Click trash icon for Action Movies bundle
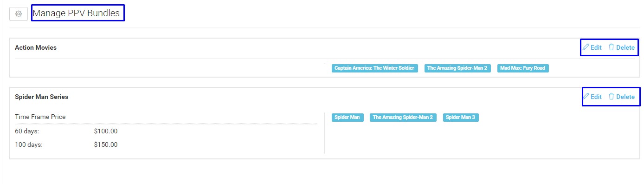 611,47
